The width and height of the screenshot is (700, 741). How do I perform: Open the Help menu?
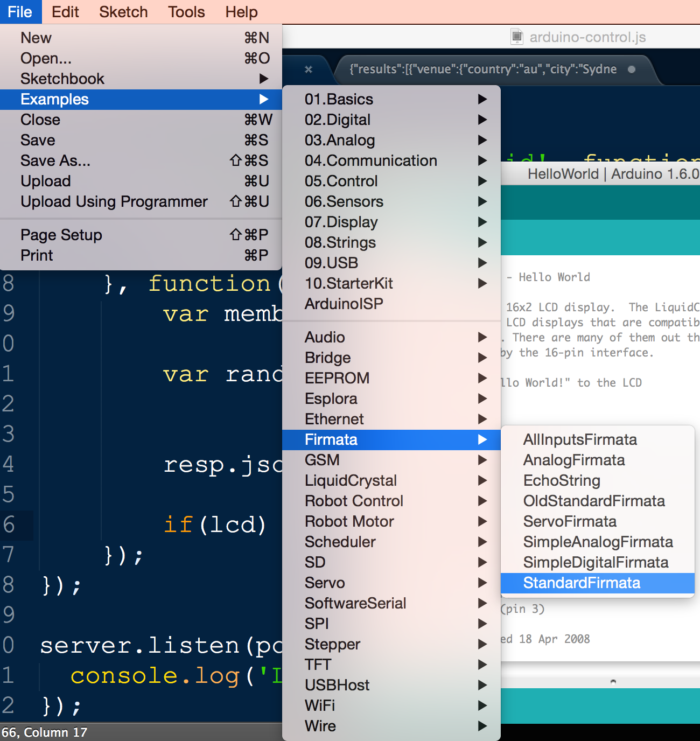[x=241, y=12]
